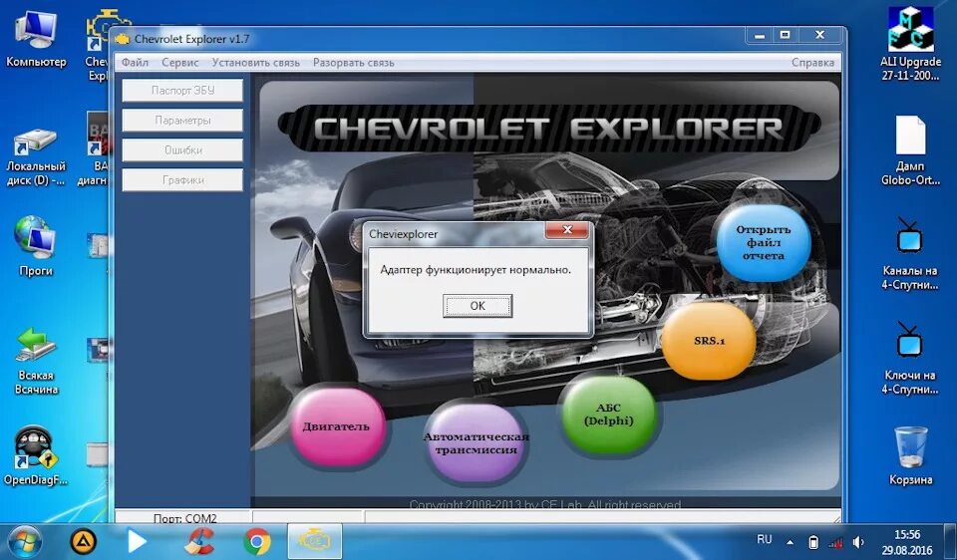Click the Show desktop strip
The image size is (957, 560).
click(951, 541)
